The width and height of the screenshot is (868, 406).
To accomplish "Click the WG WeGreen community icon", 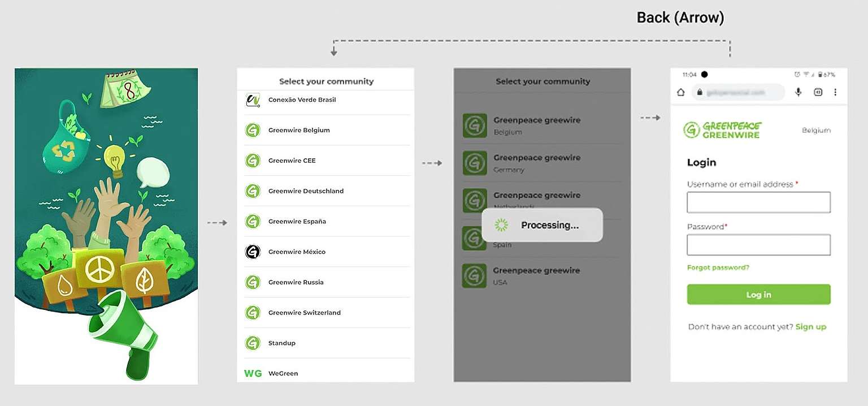I will [x=253, y=373].
